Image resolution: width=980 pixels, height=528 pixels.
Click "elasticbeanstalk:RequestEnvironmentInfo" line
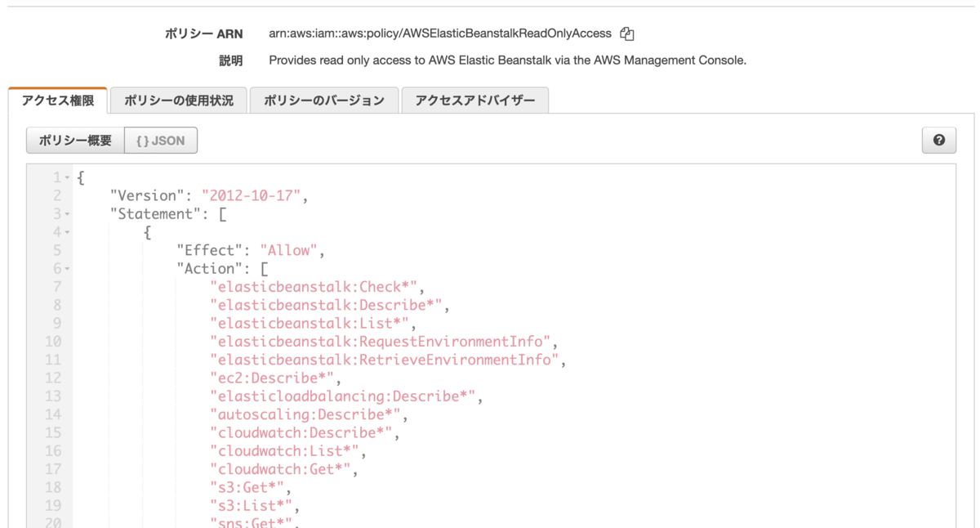coord(381,342)
